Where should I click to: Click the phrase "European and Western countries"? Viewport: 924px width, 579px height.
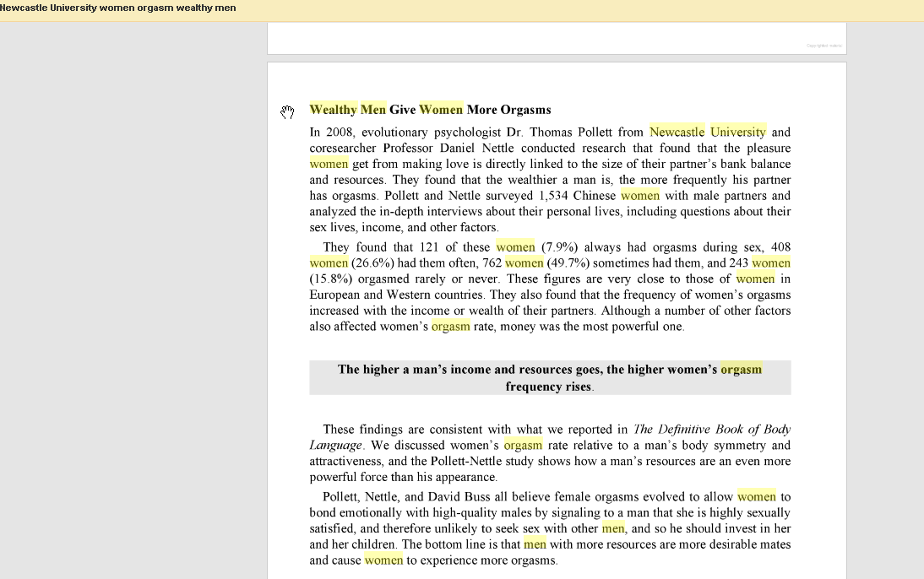tap(397, 295)
